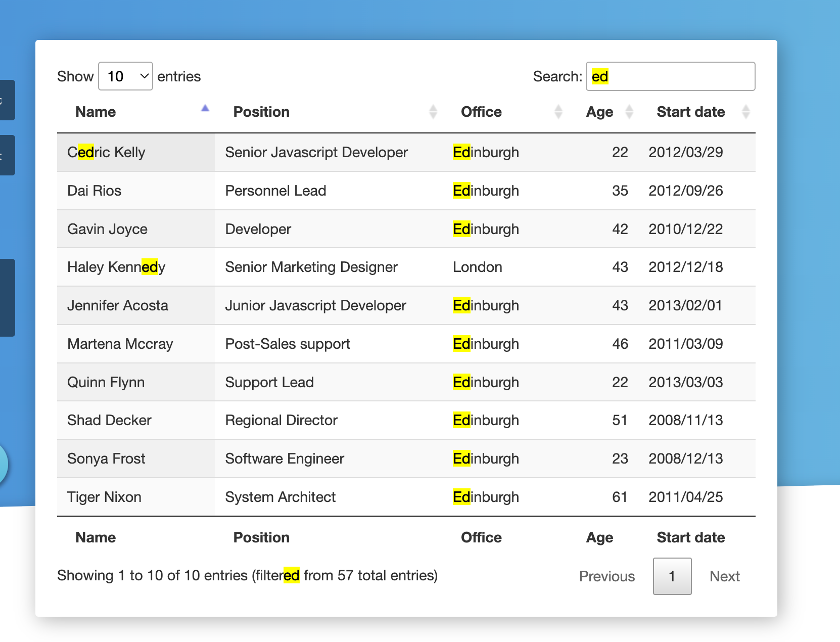The width and height of the screenshot is (840, 642).
Task: Click the 2011/04/25 start date cell
Action: click(697, 497)
